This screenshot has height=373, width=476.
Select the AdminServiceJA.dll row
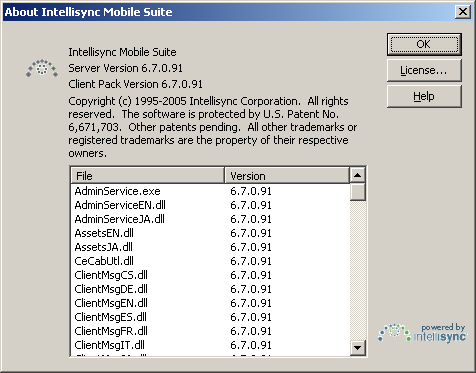click(210, 219)
